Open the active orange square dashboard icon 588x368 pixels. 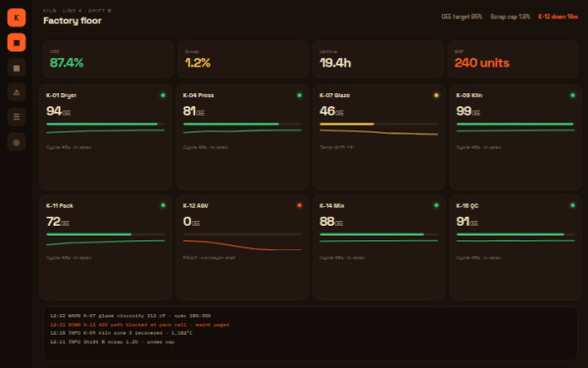[x=17, y=42]
